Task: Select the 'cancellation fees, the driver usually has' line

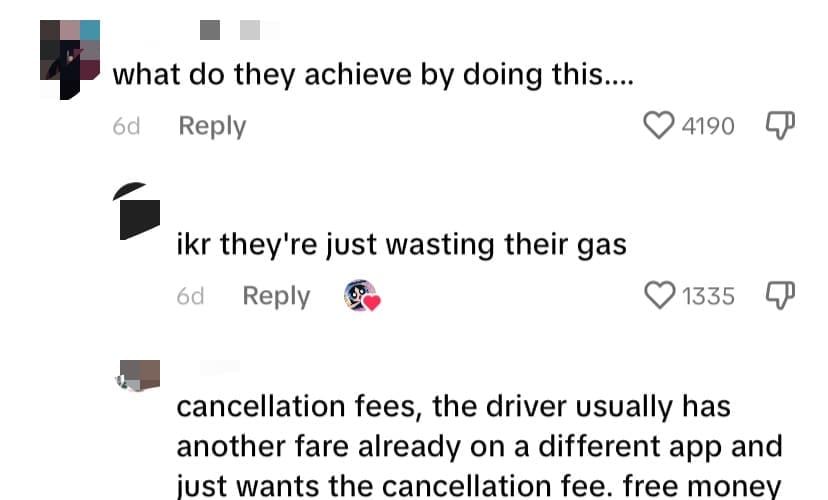Action: tap(454, 407)
